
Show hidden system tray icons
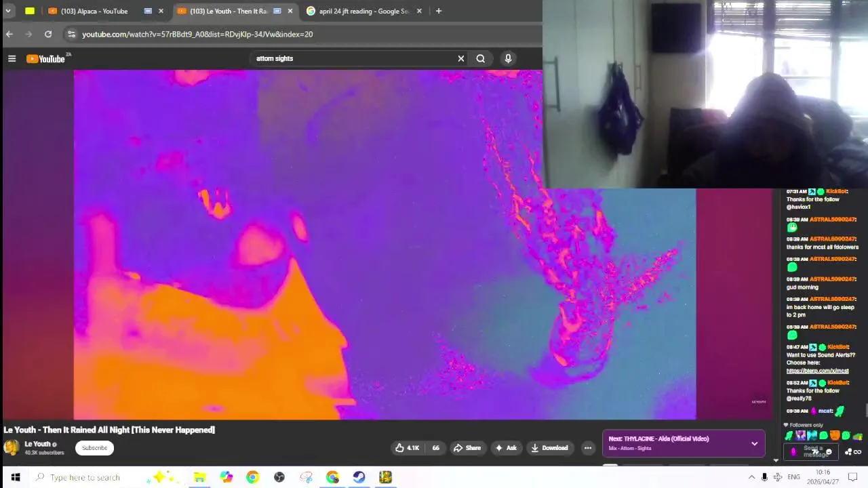(751, 477)
